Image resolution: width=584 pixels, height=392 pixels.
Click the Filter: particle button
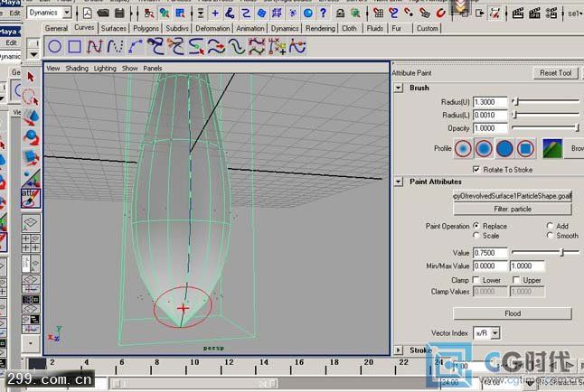(x=512, y=209)
